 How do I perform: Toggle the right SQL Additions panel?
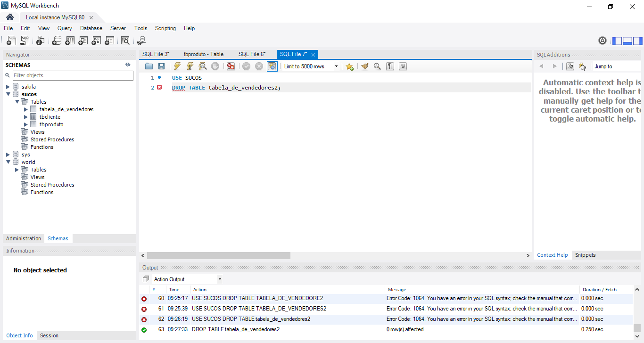pyautogui.click(x=638, y=41)
